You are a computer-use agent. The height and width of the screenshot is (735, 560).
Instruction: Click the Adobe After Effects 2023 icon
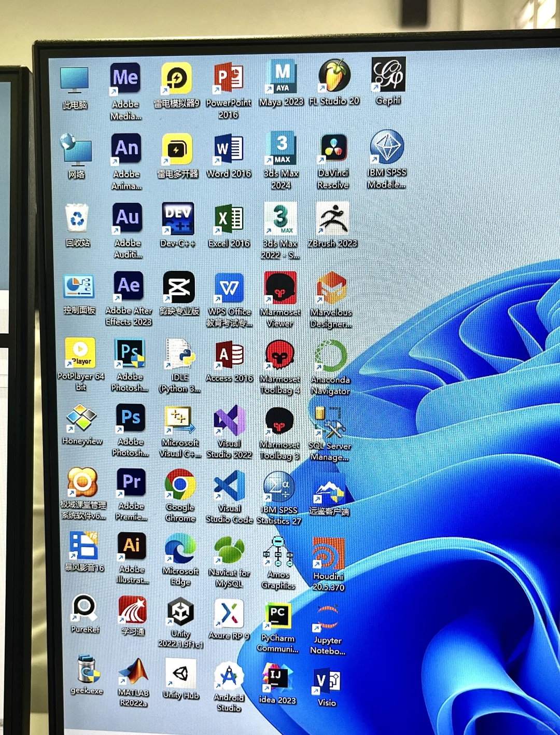(x=129, y=286)
